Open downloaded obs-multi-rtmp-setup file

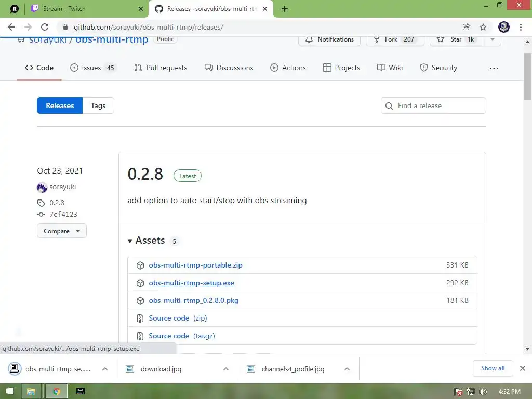(x=51, y=369)
